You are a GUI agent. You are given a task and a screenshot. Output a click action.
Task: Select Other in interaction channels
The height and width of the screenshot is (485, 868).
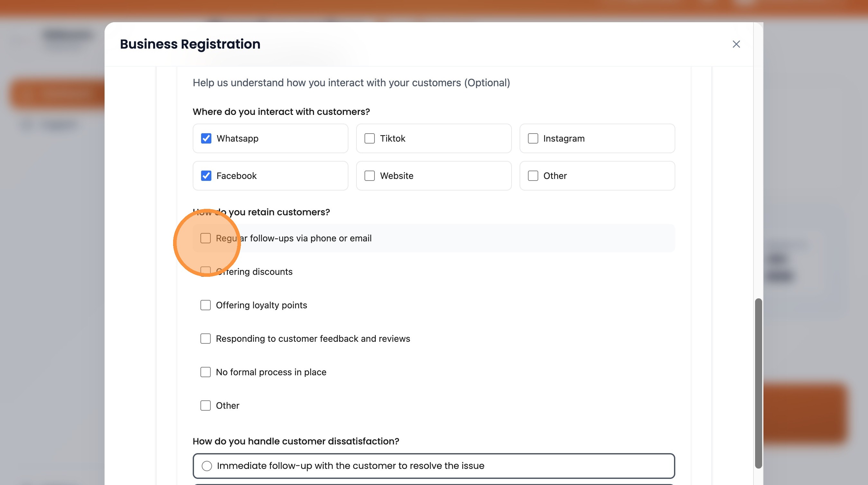[533, 176]
